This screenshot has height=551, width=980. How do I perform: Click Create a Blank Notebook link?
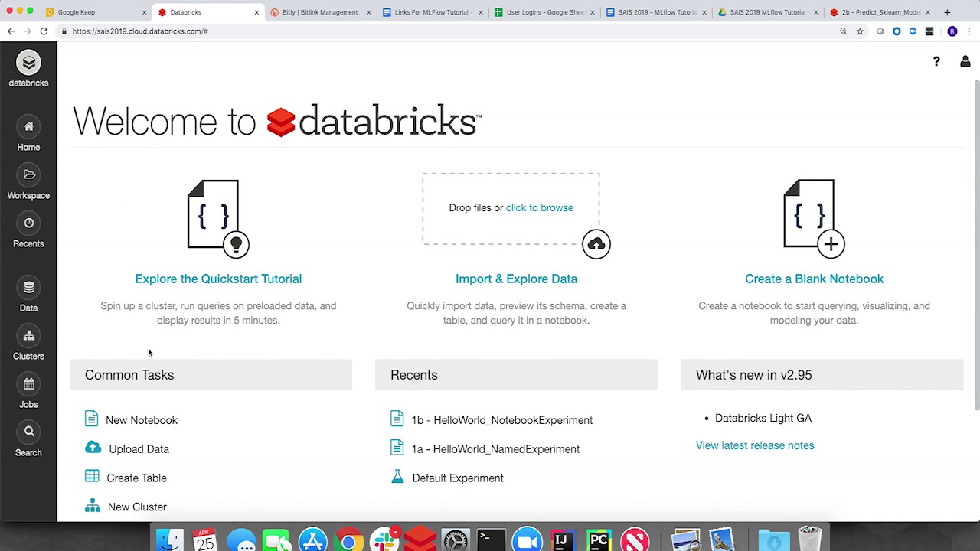pos(814,279)
